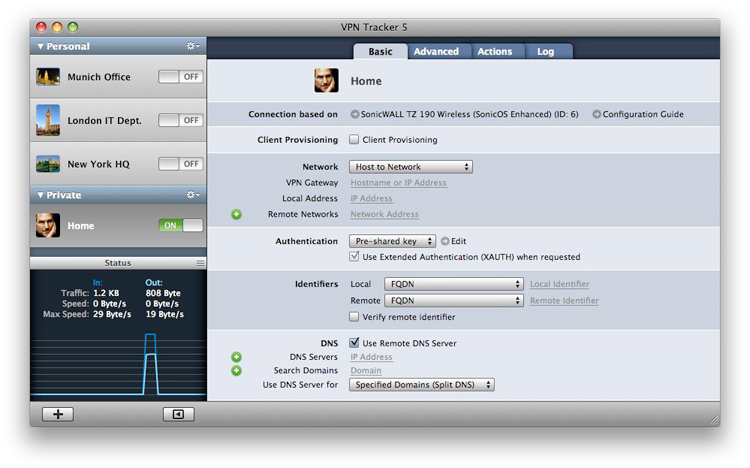Open the Network Host to Network dropdown
This screenshot has height=468, width=750.
[x=411, y=167]
